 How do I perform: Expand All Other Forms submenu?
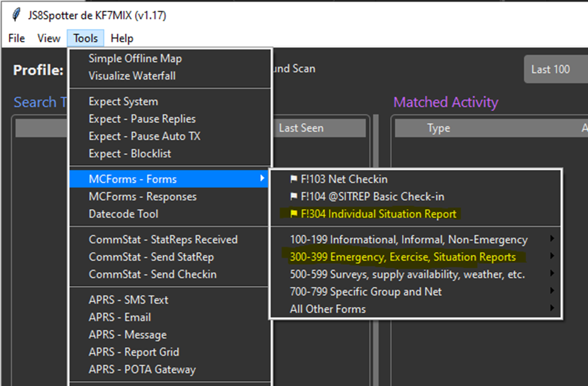pyautogui.click(x=416, y=309)
